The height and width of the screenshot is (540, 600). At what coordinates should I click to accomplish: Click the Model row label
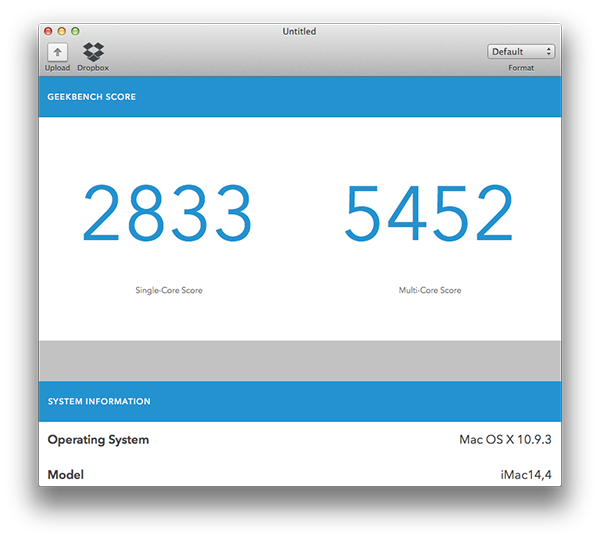tap(65, 475)
